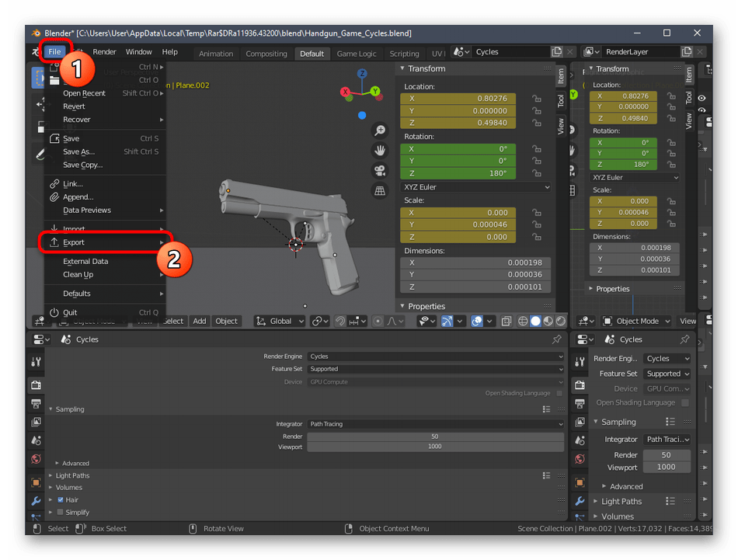Open the world properties globe tab
This screenshot has height=560, width=738.
pos(36,460)
